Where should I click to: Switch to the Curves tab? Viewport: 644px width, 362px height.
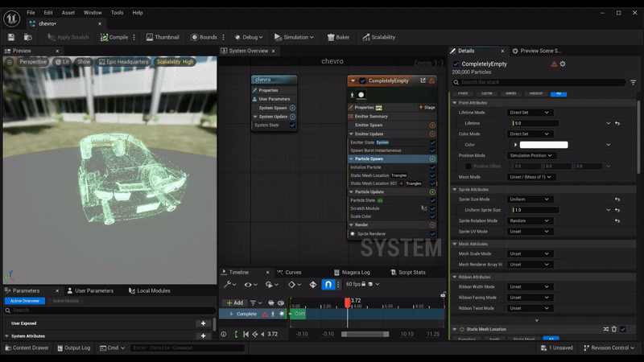[289, 273]
